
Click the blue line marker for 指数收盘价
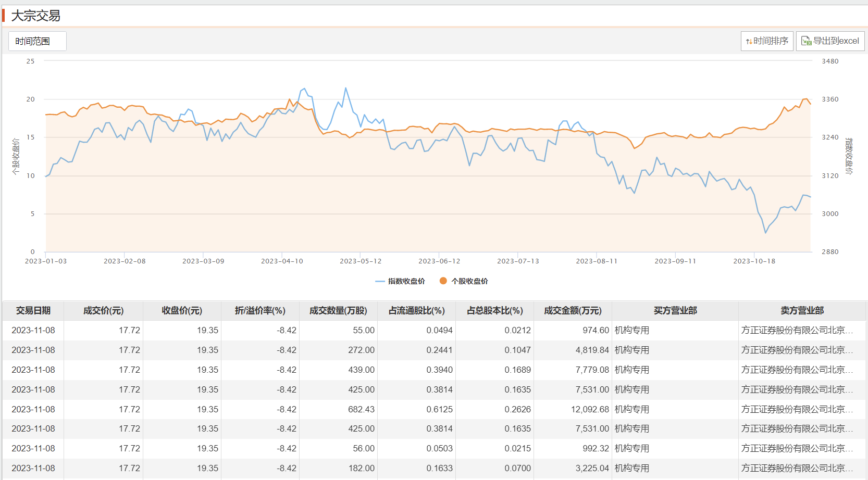pyautogui.click(x=380, y=281)
